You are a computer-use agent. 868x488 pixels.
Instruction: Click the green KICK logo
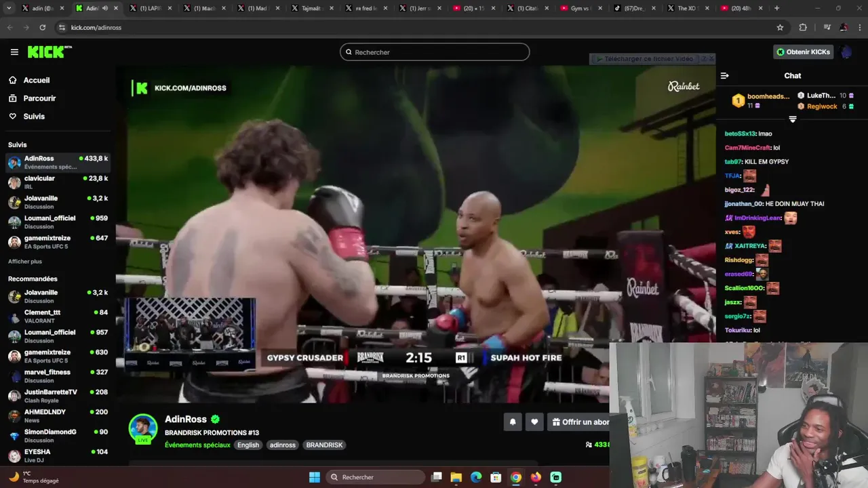(x=50, y=52)
